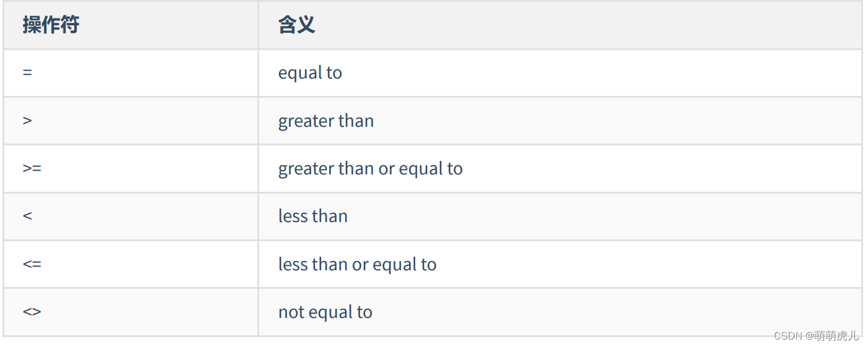Image resolution: width=868 pixels, height=347 pixels.
Task: Click the 'greater than' text
Action: [326, 121]
